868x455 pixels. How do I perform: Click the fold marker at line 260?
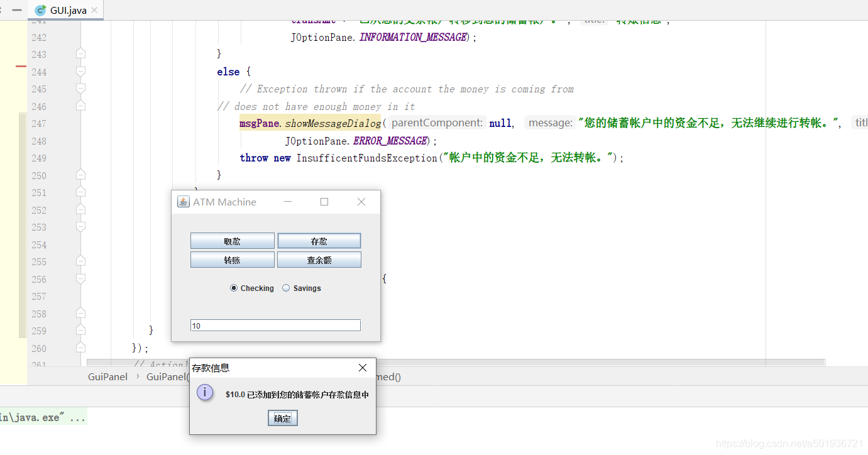80,348
